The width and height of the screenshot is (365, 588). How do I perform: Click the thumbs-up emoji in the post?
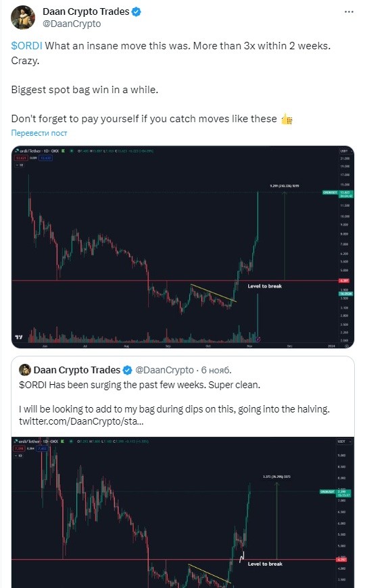coord(287,119)
